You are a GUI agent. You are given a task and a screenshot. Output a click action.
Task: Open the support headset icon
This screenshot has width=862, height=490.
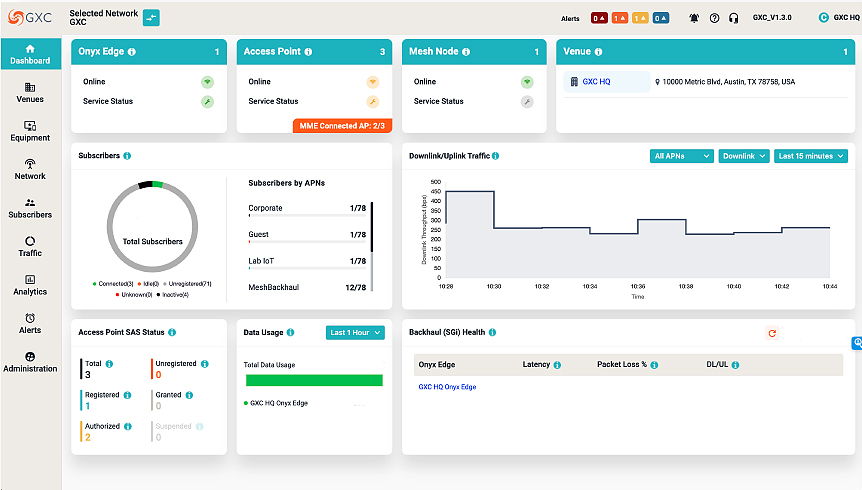pyautogui.click(x=734, y=18)
